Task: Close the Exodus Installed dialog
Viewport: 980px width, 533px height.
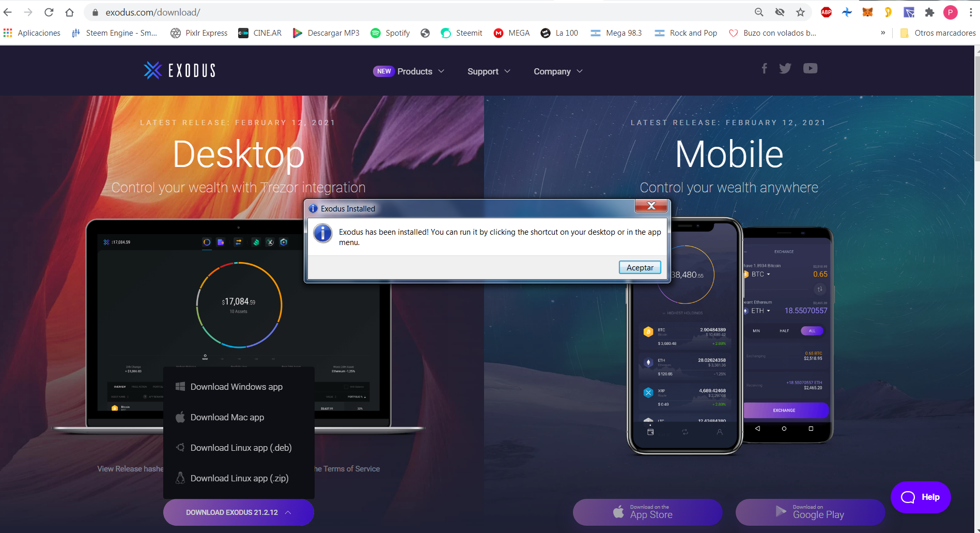Action: click(651, 206)
